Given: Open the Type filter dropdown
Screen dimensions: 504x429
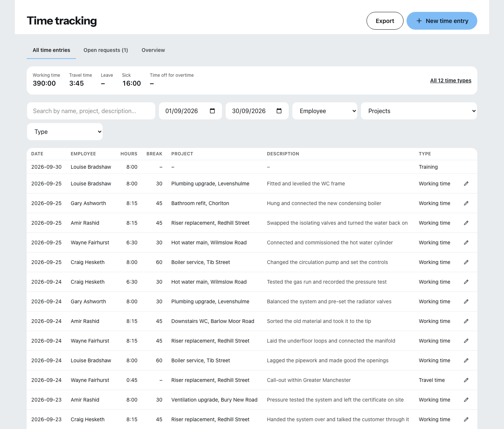Looking at the screenshot, I should [65, 132].
